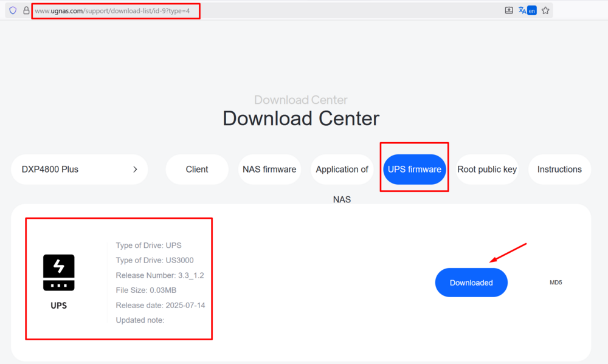The image size is (608, 364).
Task: Open the page translation icon
Action: (527, 10)
